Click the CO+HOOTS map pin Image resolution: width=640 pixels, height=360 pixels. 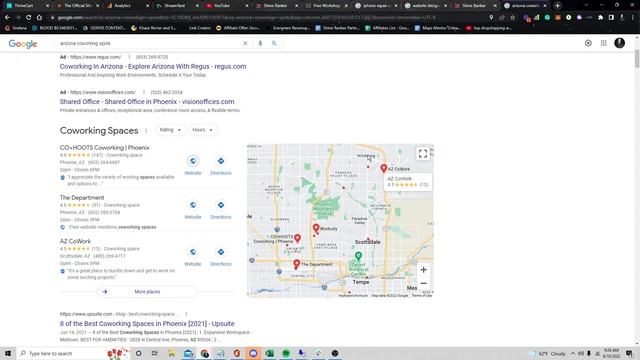(298, 238)
